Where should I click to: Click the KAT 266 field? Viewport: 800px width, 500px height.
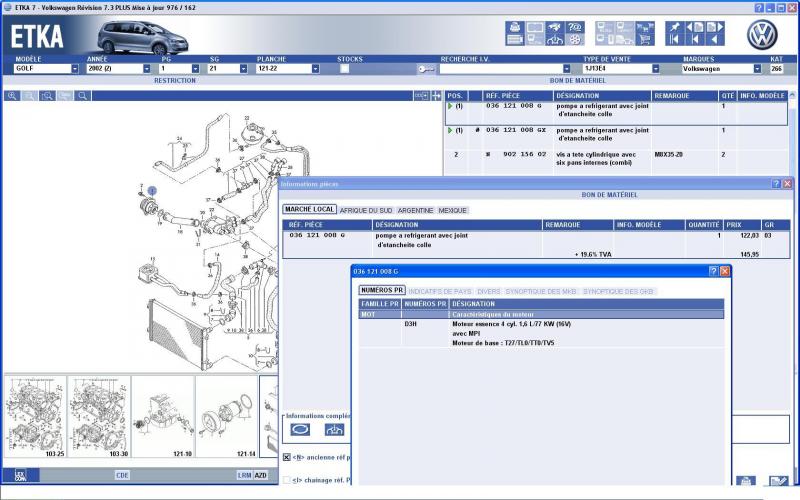[776, 69]
